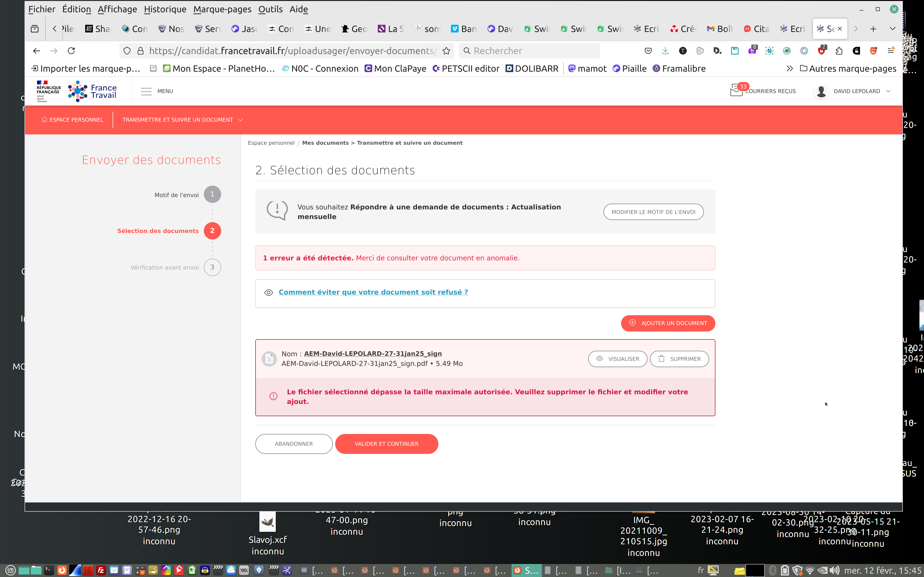
Task: Open the hamburger MENU icon
Action: [x=146, y=91]
